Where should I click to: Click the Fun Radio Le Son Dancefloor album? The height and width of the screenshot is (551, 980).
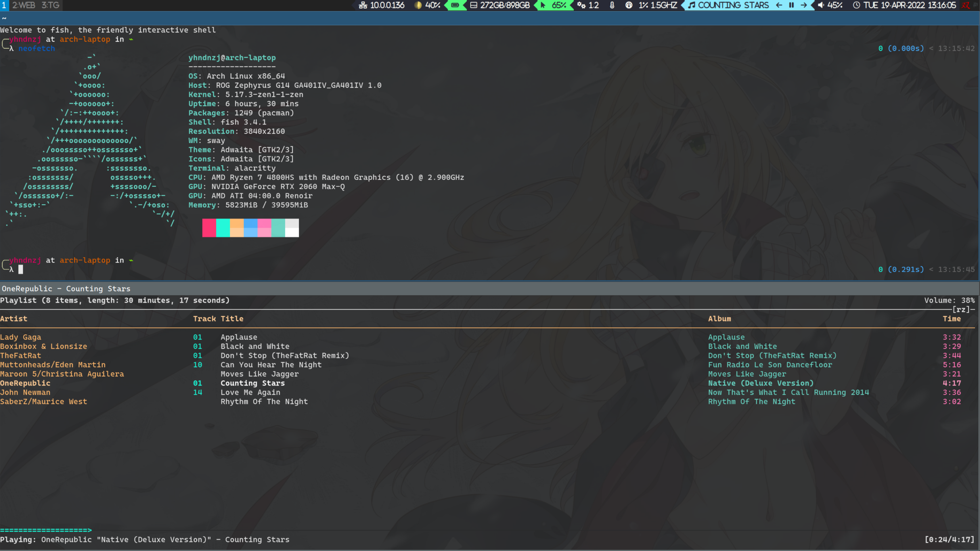[x=770, y=365]
